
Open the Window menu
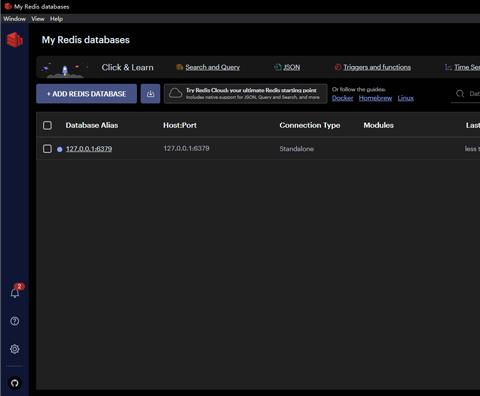point(14,19)
